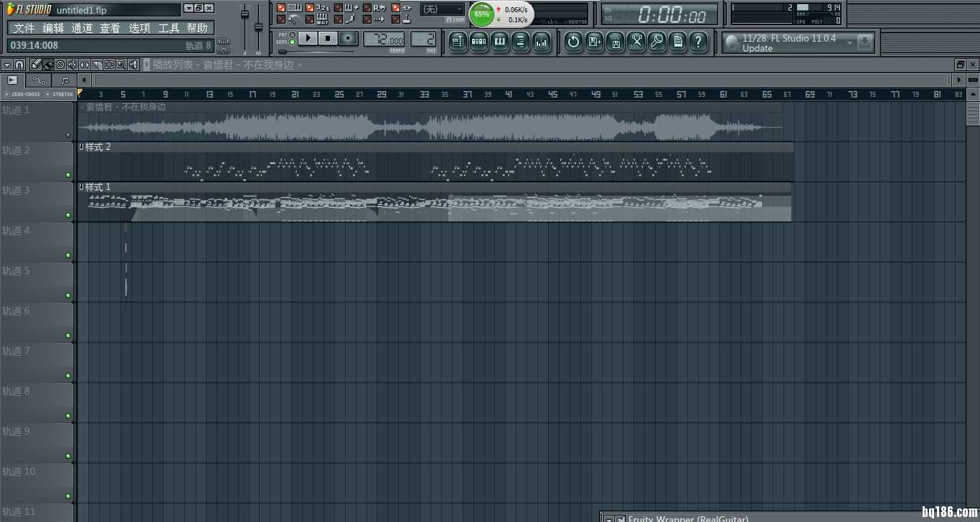Click the news download arrow button

click(x=865, y=43)
